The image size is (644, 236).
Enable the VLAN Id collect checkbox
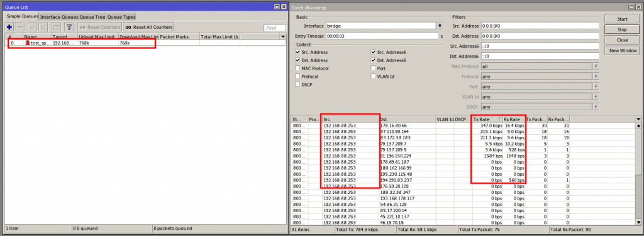[373, 76]
